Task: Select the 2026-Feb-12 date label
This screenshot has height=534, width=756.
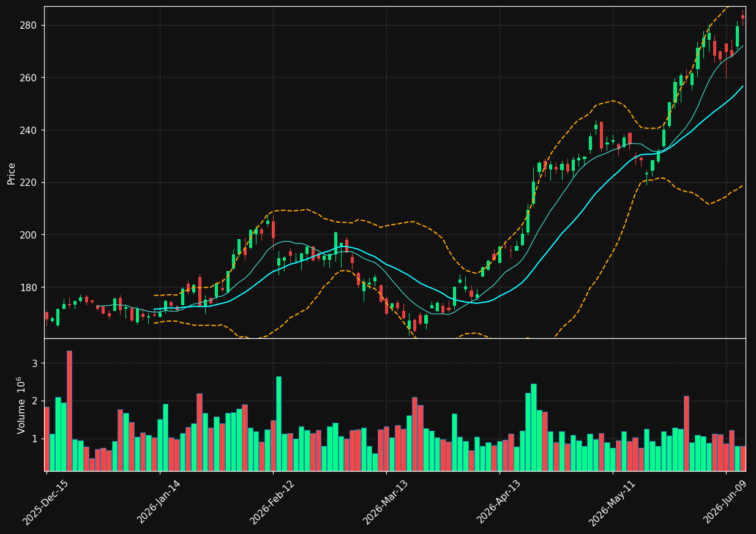Action: tap(272, 502)
